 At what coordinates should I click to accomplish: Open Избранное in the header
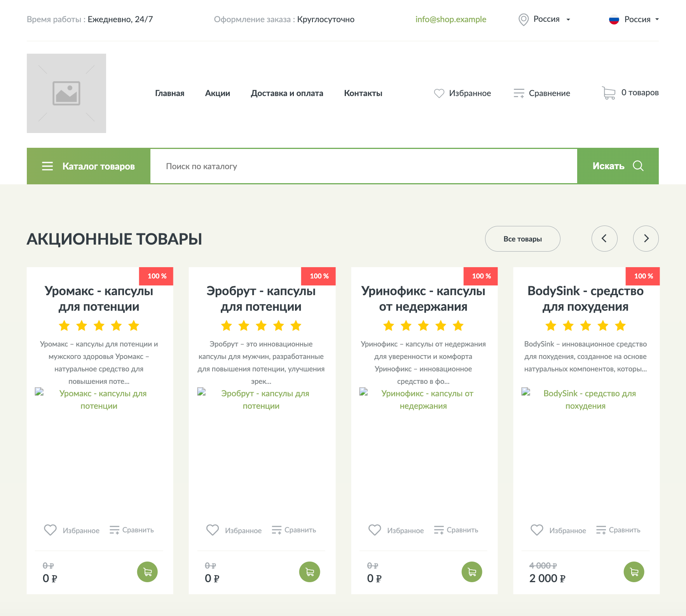463,93
